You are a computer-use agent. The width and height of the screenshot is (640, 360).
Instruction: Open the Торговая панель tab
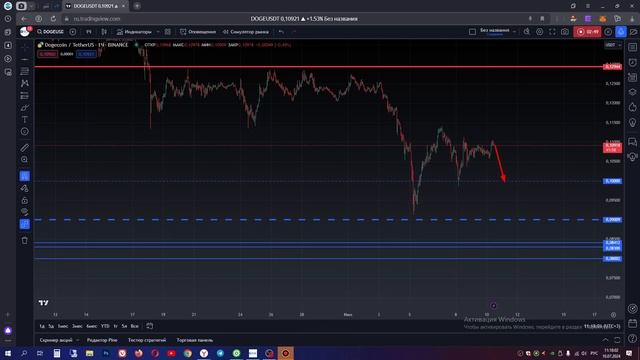click(195, 340)
